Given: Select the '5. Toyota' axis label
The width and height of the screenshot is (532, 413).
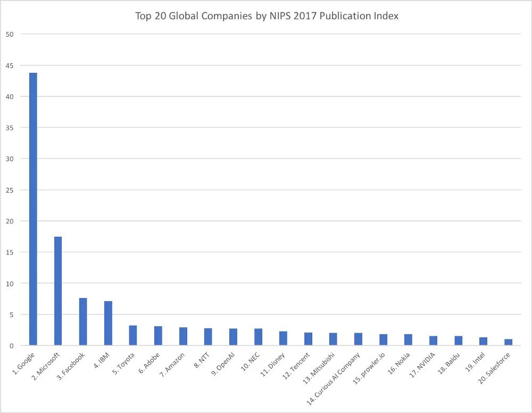Looking at the screenshot, I should [124, 364].
